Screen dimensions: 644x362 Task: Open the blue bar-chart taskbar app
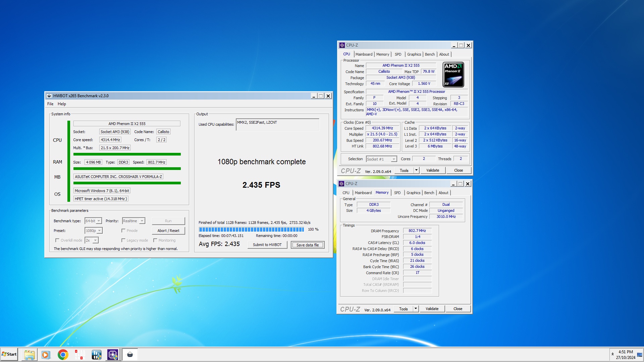[x=96, y=354]
